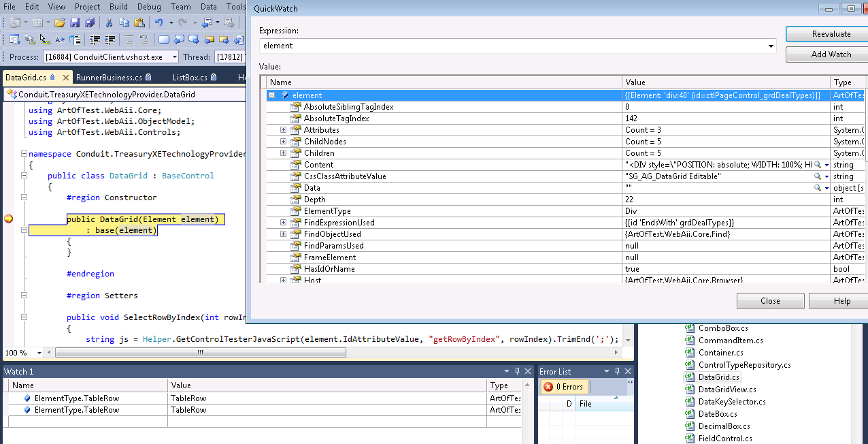Click the Save floppy disk icon
Screen dimensions: 868x444
[x=75, y=22]
